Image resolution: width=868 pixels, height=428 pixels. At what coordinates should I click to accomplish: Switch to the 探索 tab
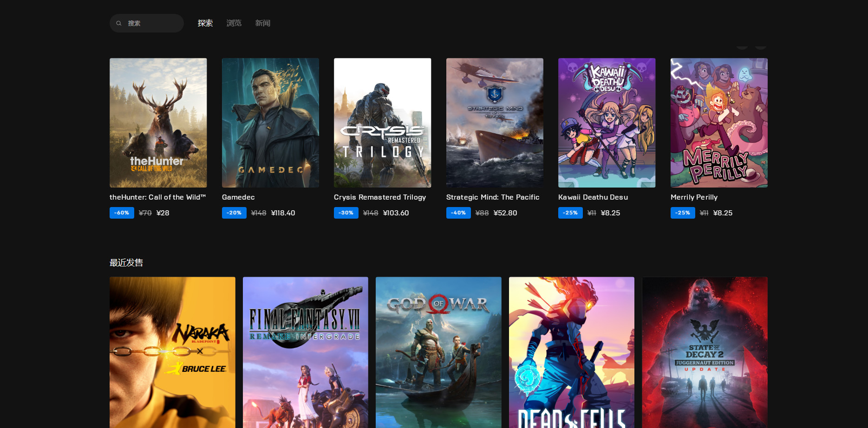pyautogui.click(x=205, y=23)
